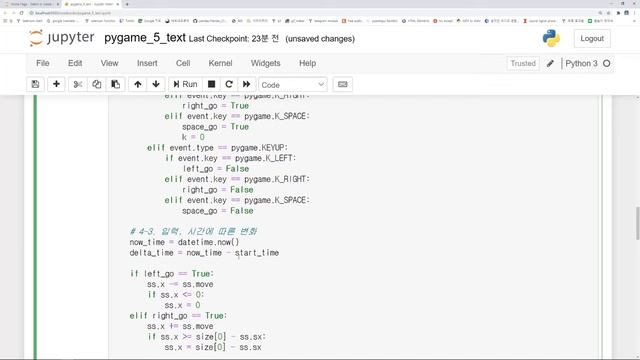
Task: Run the current cell
Action: [185, 84]
